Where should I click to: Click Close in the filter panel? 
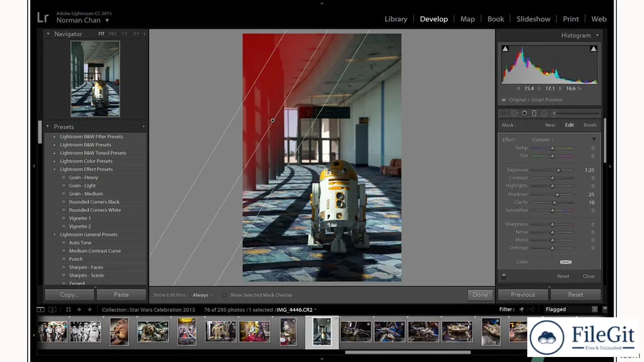(589, 276)
